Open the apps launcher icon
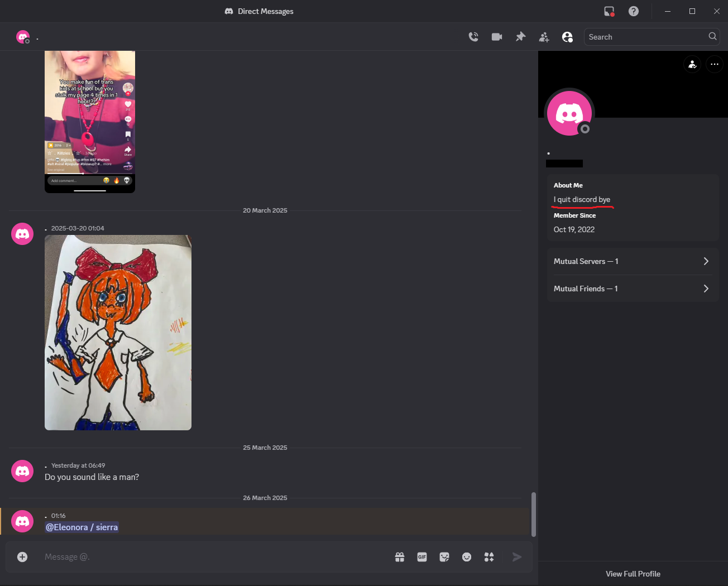The height and width of the screenshot is (586, 728). pyautogui.click(x=489, y=557)
